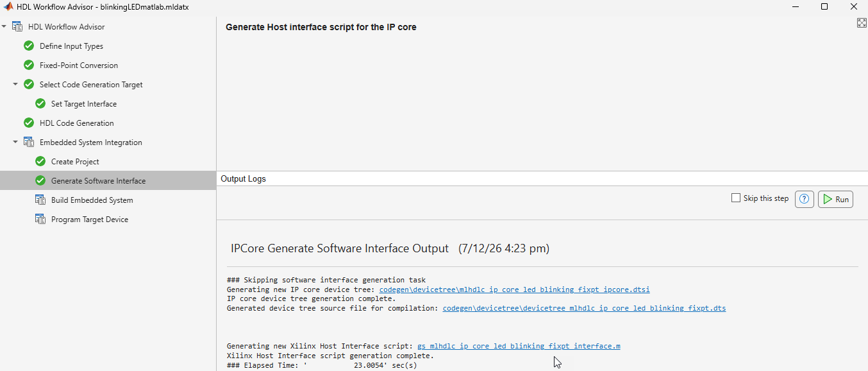Collapse the HDL Workflow Advisor root node
This screenshot has height=371, width=868.
point(4,27)
